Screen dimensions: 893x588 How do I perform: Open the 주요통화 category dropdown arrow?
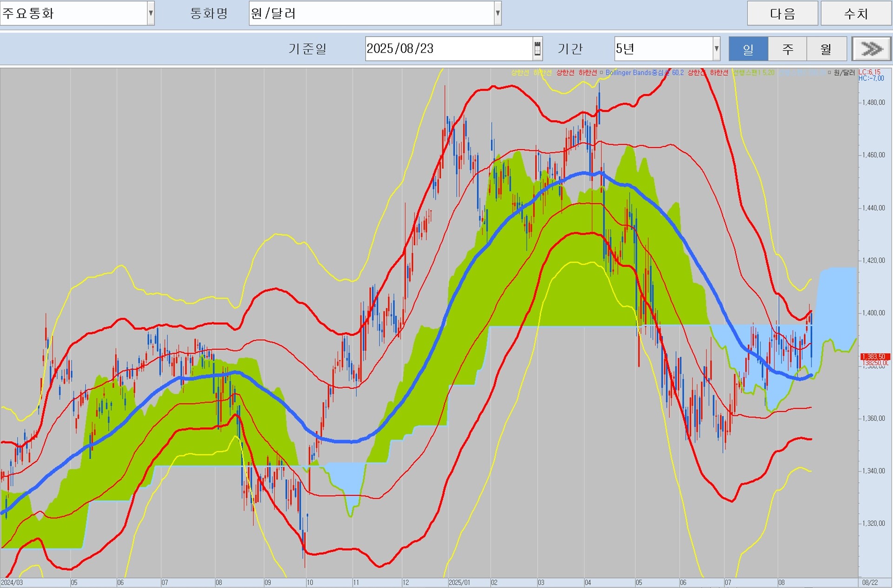pos(151,13)
